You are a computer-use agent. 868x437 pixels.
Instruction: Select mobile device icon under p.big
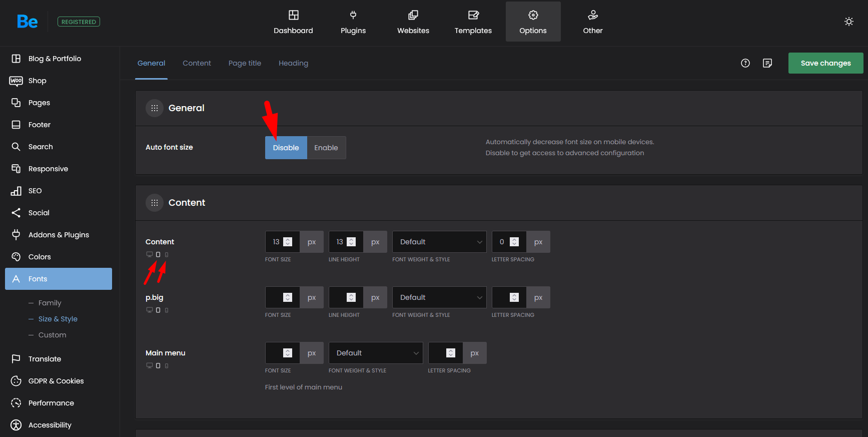click(x=167, y=310)
